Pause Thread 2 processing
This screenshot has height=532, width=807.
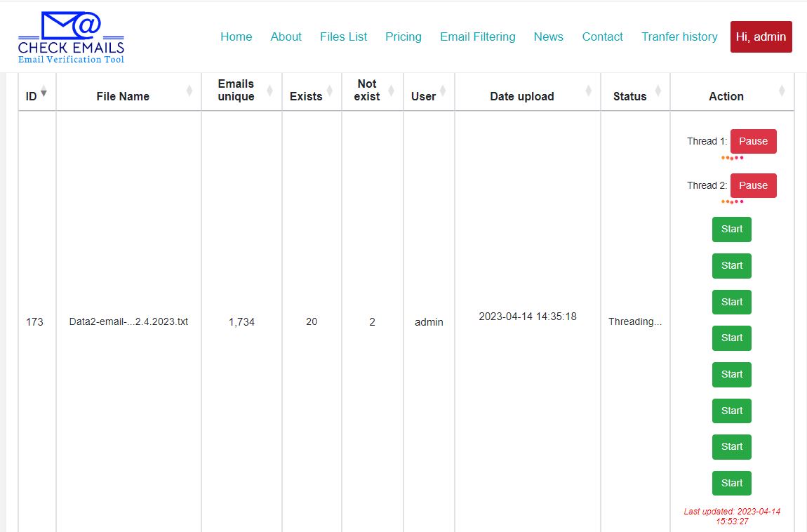point(753,185)
